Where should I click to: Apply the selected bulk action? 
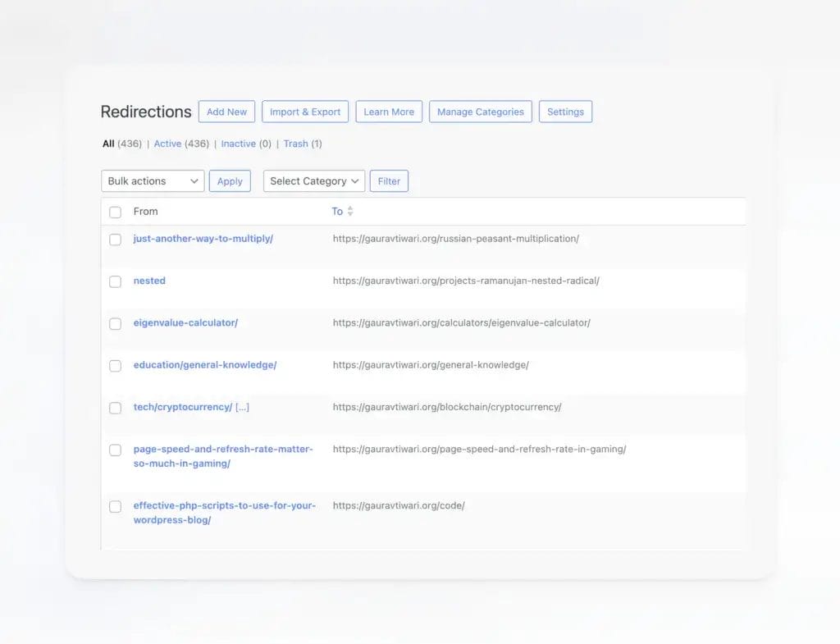coord(230,180)
